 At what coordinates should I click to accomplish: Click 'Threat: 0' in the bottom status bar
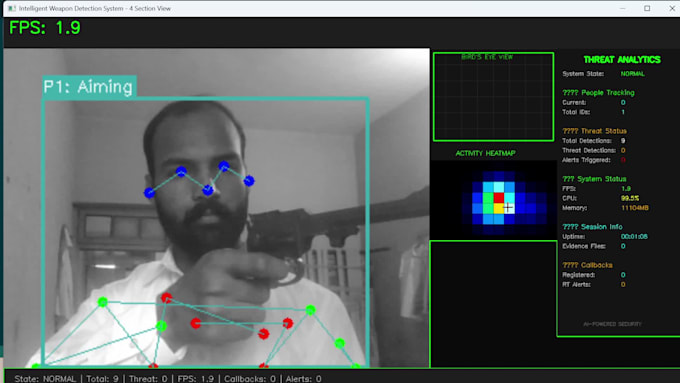148,378
